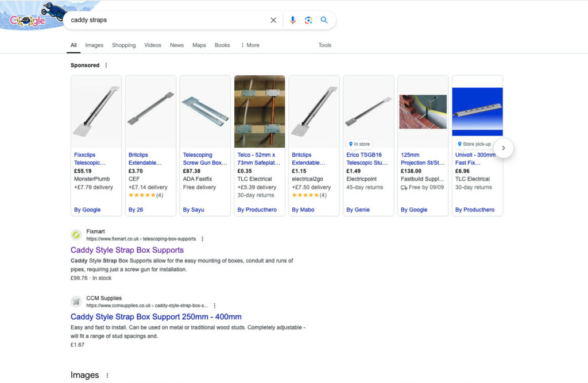Open electrical2go Britclips product image
The width and height of the screenshot is (588, 383).
(x=314, y=111)
